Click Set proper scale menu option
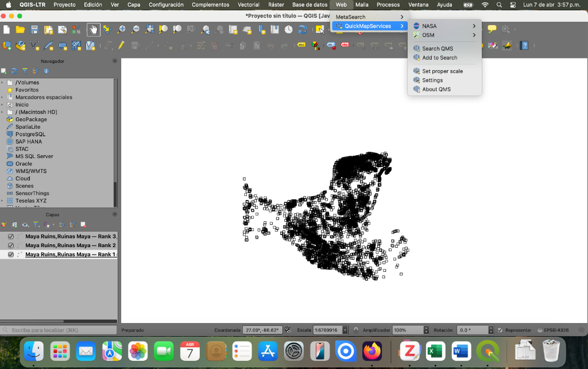The image size is (588, 369). (444, 71)
